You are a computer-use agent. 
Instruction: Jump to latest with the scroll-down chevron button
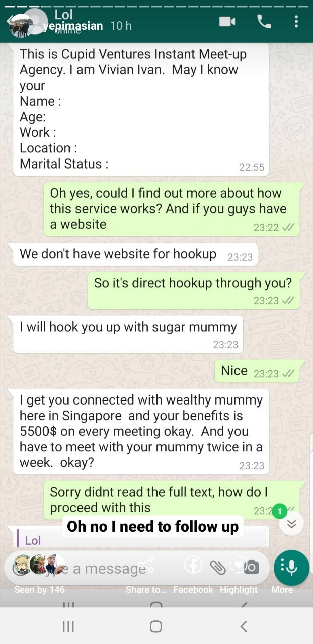pos(291,524)
